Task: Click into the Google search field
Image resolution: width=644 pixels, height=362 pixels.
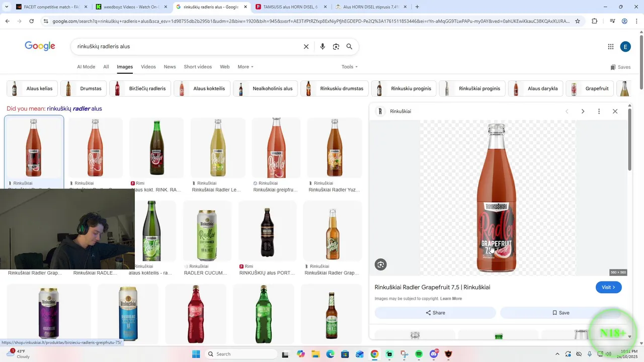Action: pyautogui.click(x=186, y=46)
